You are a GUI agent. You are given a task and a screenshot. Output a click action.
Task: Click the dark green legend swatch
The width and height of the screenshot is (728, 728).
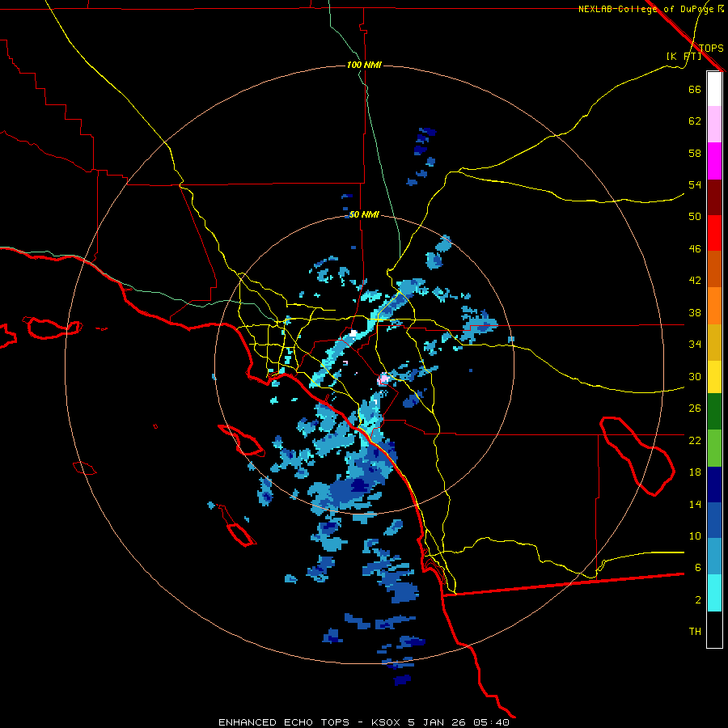714,412
